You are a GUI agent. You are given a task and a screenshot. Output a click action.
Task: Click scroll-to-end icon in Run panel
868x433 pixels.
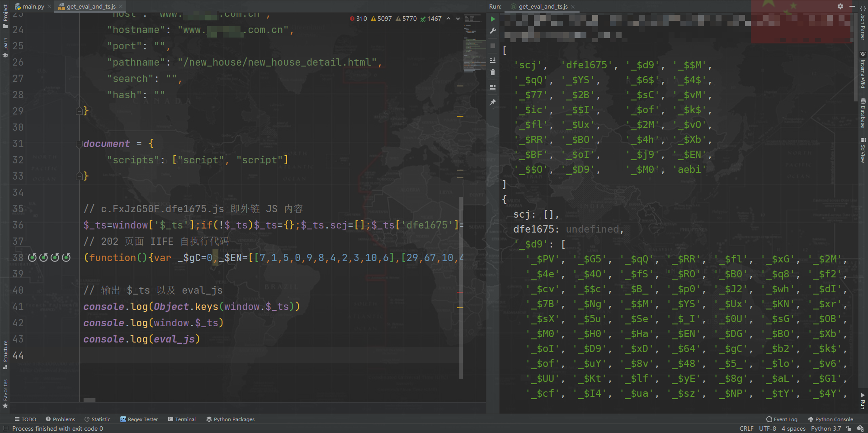493,60
